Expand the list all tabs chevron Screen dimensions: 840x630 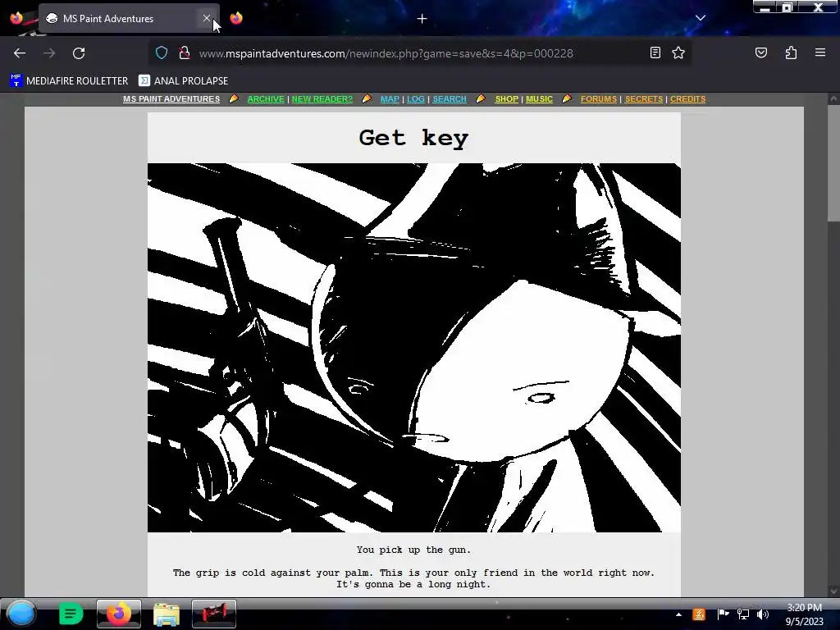pyautogui.click(x=701, y=18)
